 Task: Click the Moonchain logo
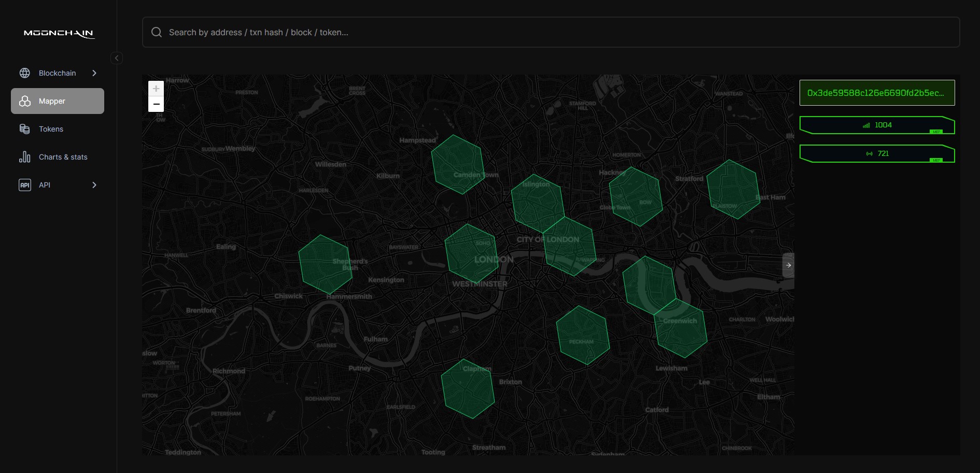(x=58, y=33)
